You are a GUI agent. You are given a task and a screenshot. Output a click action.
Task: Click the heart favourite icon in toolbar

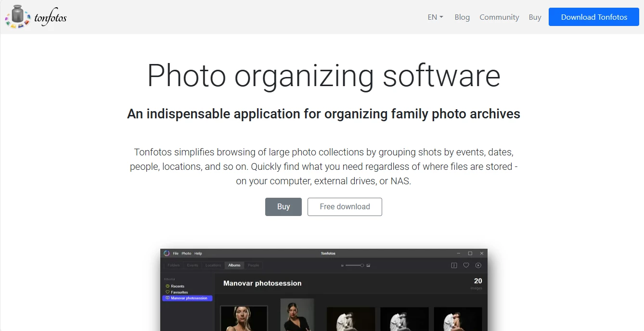click(x=466, y=265)
